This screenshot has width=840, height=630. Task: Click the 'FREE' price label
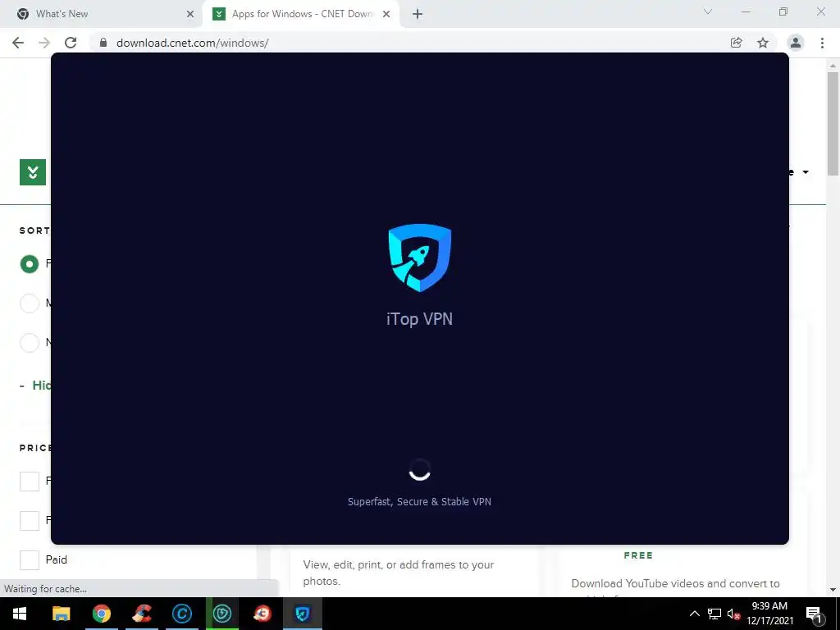638,555
